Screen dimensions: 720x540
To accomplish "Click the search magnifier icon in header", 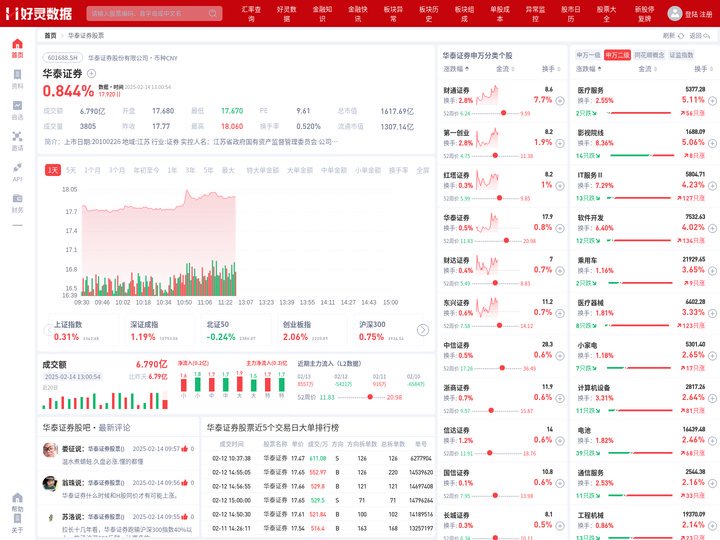I will click(x=213, y=13).
